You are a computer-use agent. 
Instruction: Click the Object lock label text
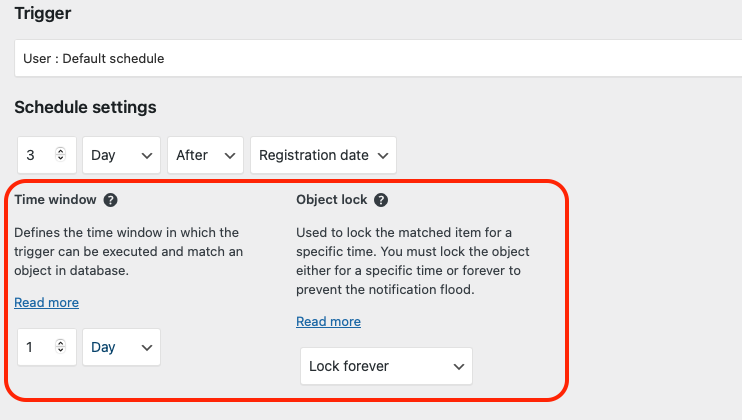[x=332, y=200]
